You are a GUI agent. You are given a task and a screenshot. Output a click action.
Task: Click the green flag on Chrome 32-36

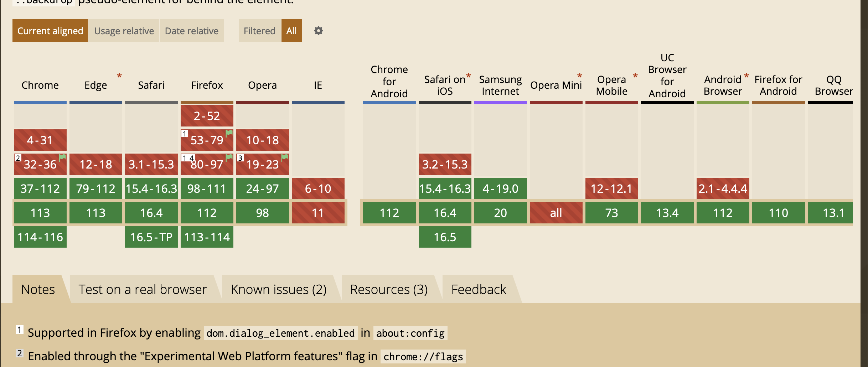pyautogui.click(x=62, y=158)
